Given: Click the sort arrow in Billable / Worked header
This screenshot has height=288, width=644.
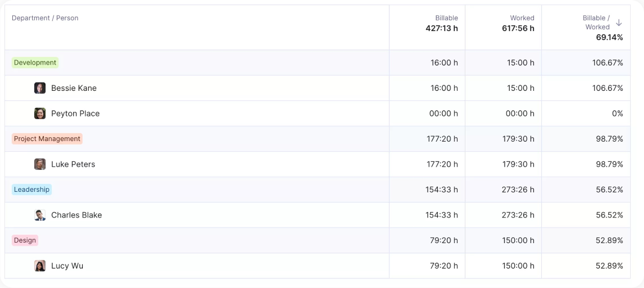Looking at the screenshot, I should point(619,22).
